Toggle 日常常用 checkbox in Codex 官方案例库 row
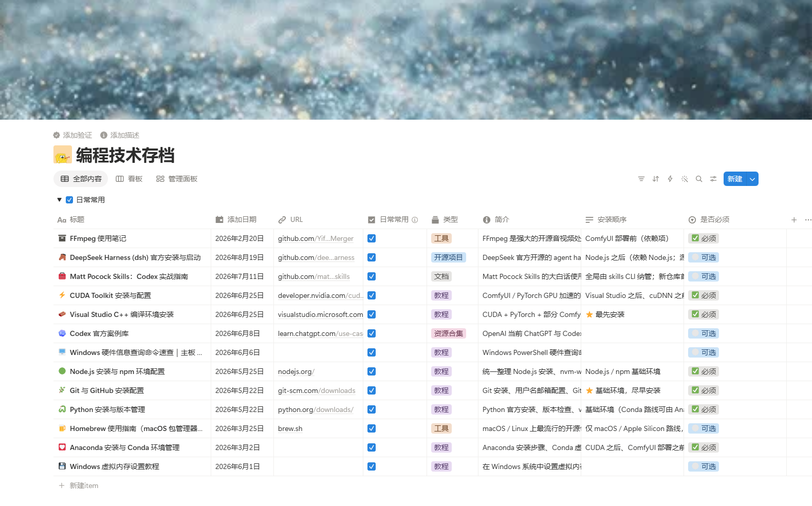 (x=372, y=333)
